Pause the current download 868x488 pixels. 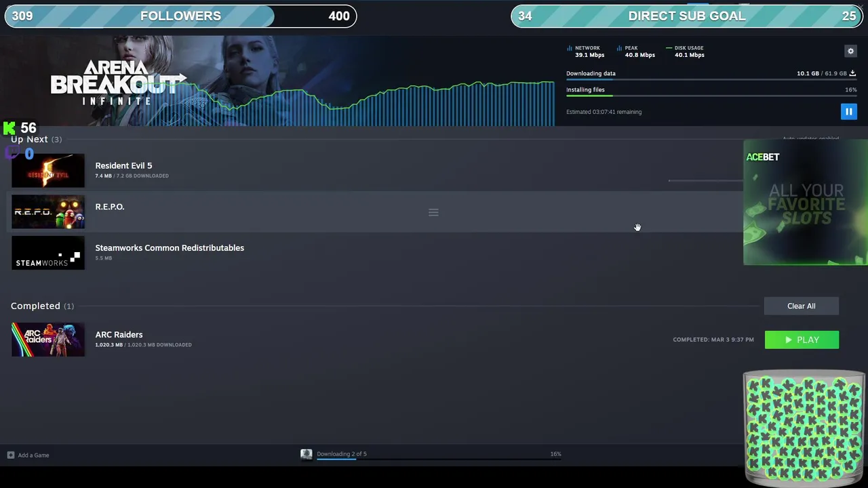tap(848, 112)
